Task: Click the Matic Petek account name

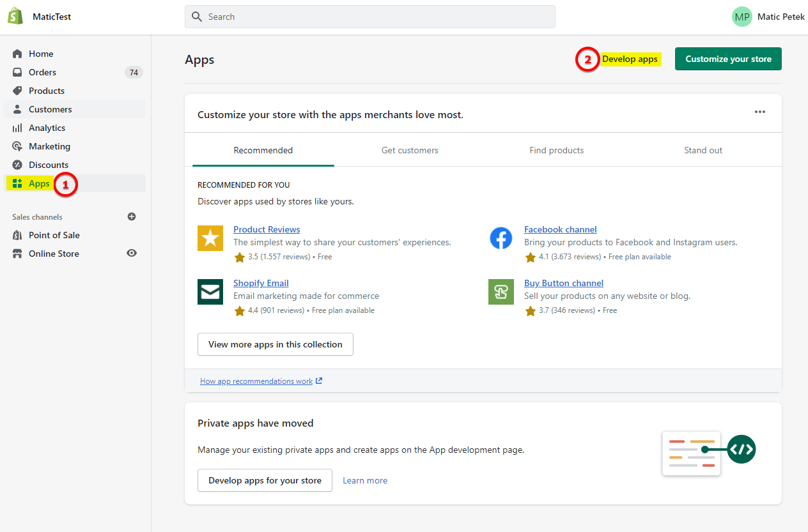Action: [781, 17]
